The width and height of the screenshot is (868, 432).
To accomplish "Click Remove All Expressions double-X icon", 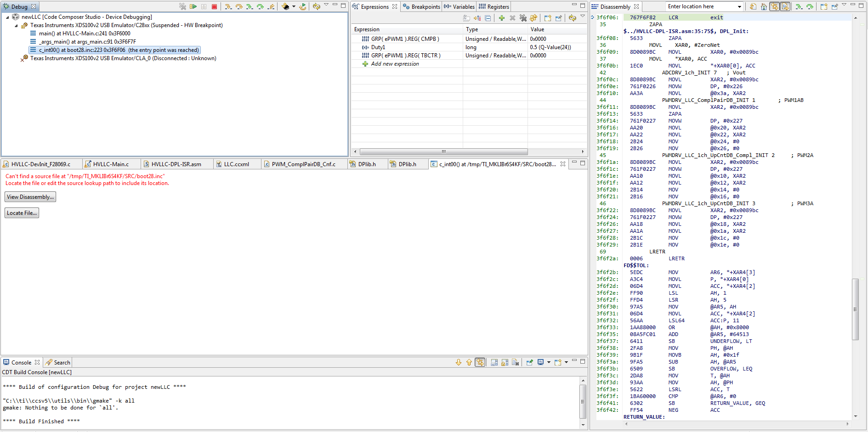I will [x=523, y=18].
